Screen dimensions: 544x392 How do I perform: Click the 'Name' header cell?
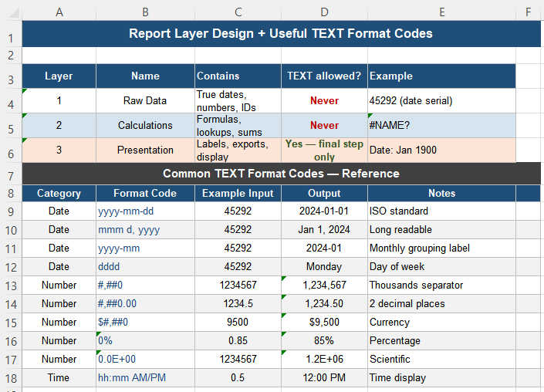pyautogui.click(x=145, y=76)
